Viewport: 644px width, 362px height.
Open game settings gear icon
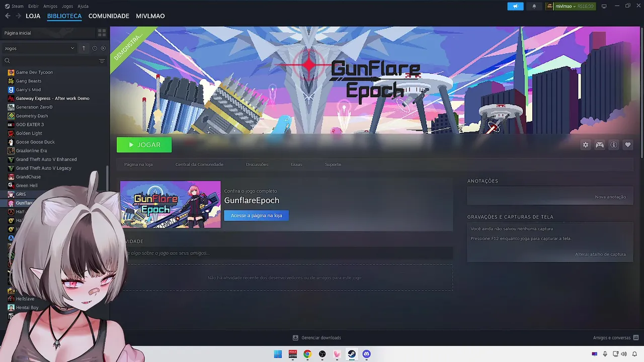[586, 145]
